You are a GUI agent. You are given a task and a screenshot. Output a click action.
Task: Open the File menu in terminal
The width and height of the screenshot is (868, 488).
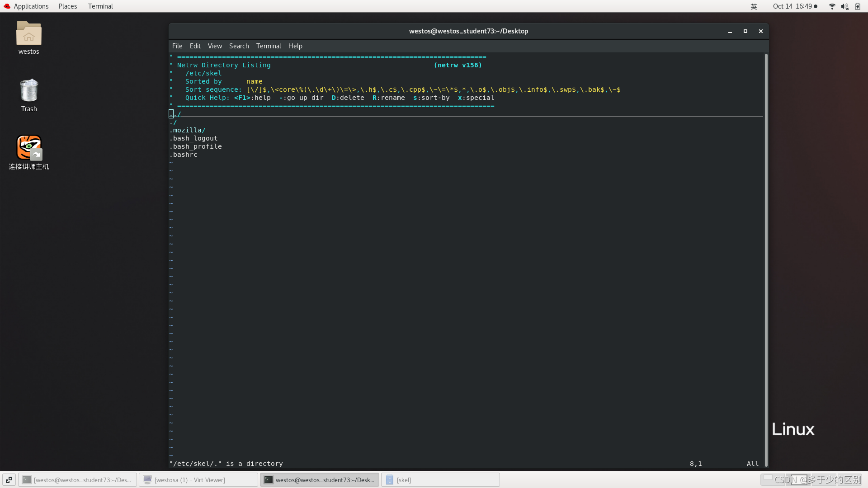(x=177, y=46)
